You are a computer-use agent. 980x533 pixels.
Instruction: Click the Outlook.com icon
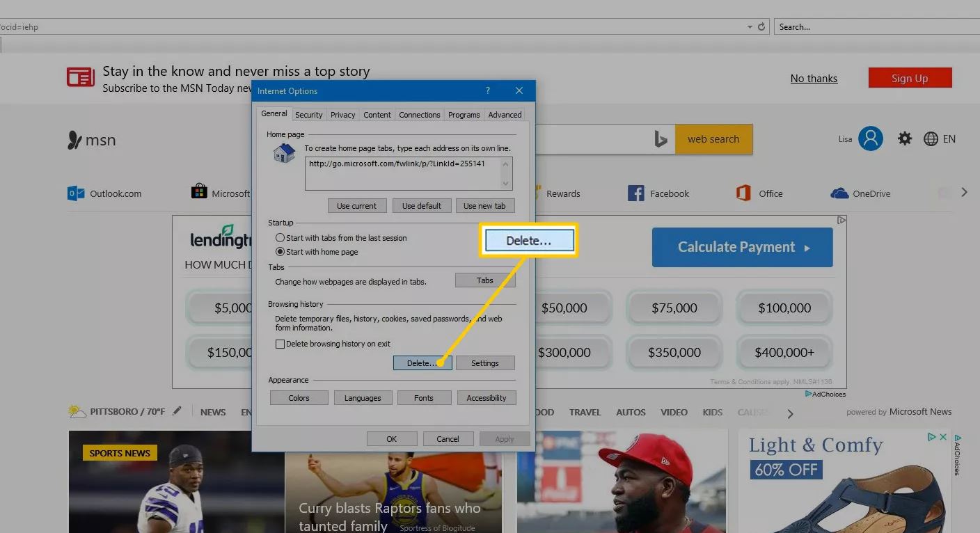coord(76,193)
